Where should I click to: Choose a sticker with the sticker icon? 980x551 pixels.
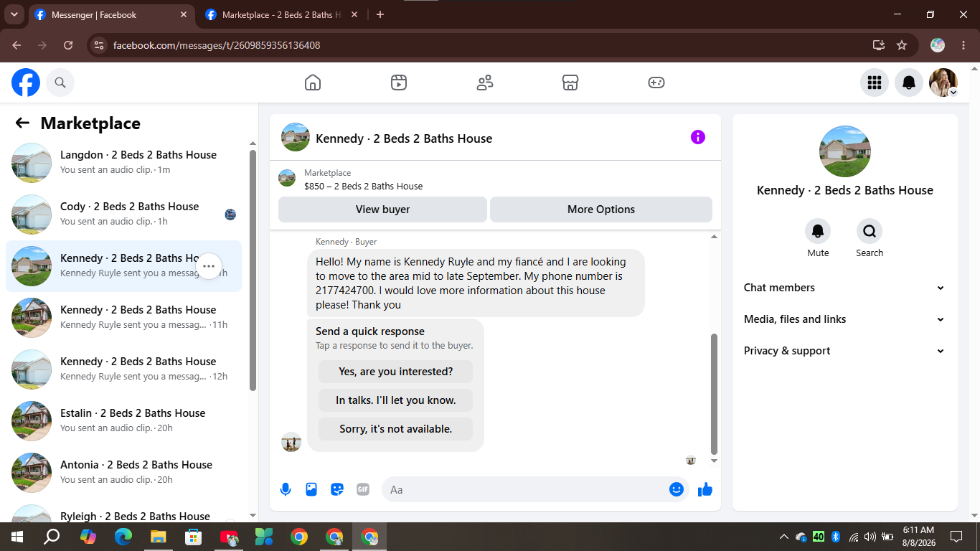tap(337, 489)
